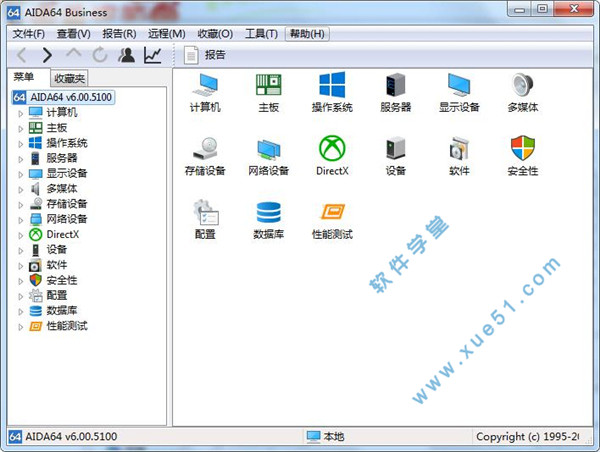The width and height of the screenshot is (600, 452).
Task: Click the 本地 status bar entry
Action: point(326,437)
